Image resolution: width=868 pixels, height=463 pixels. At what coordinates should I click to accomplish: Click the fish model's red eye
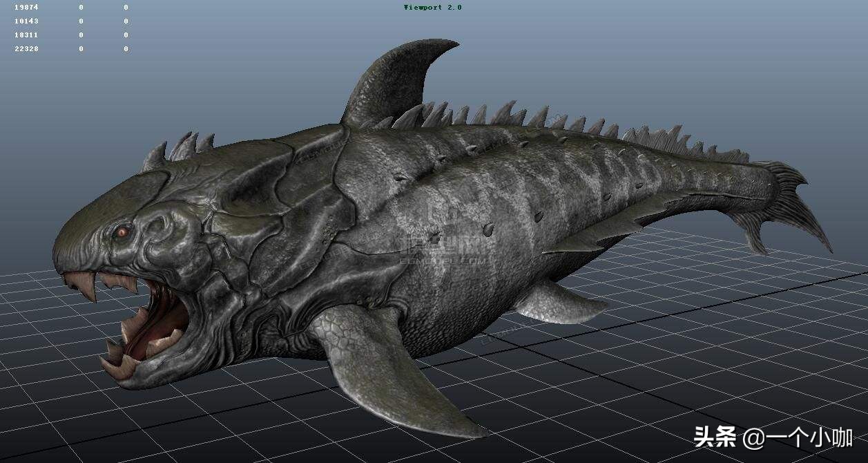click(x=122, y=232)
